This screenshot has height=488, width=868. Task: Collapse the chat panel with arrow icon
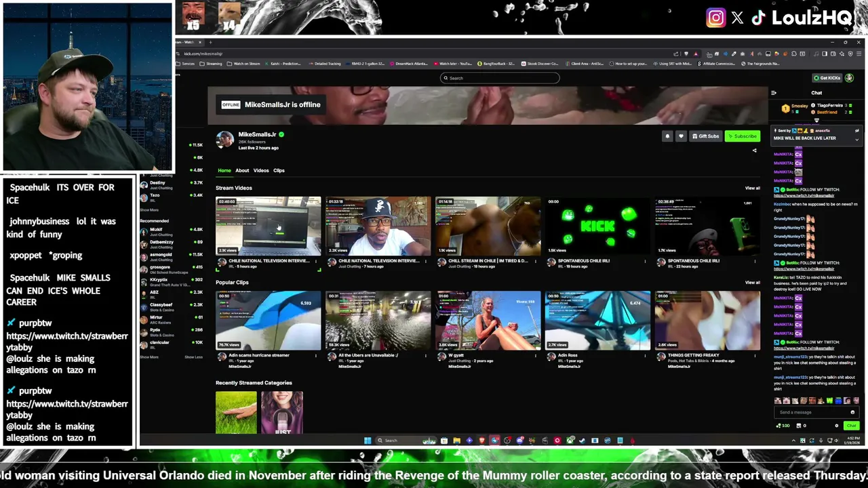[774, 93]
